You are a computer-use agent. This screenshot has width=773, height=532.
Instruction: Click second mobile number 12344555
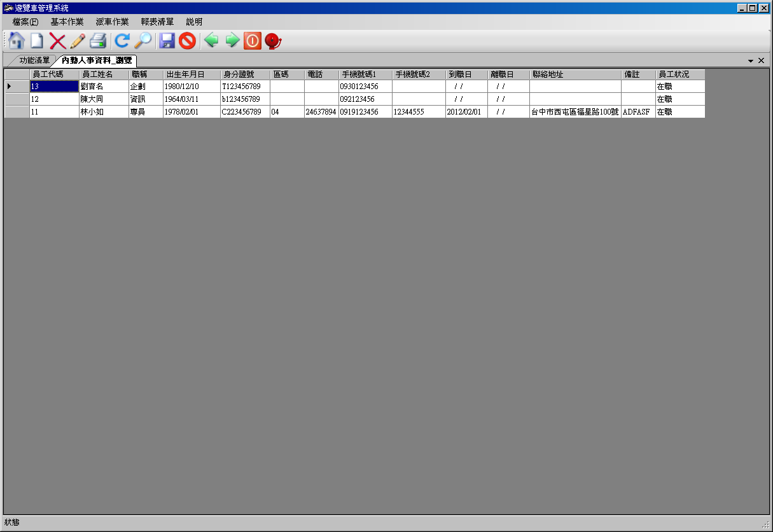coord(419,111)
